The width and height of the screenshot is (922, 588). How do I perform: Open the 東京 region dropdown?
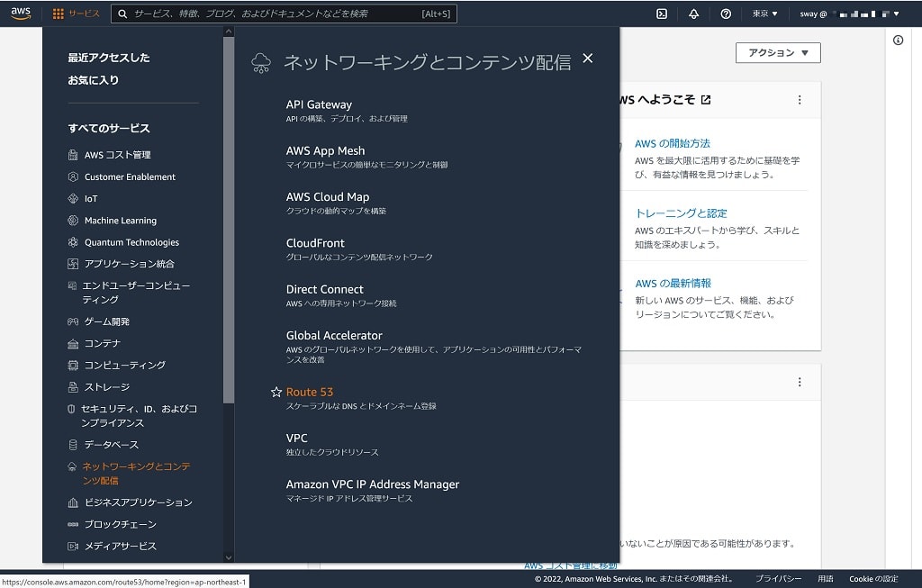765,14
